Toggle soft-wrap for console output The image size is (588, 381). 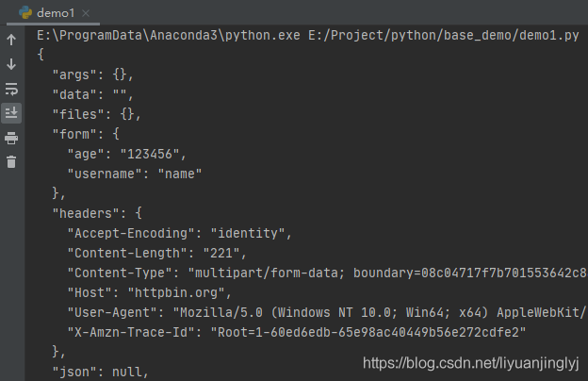click(11, 89)
